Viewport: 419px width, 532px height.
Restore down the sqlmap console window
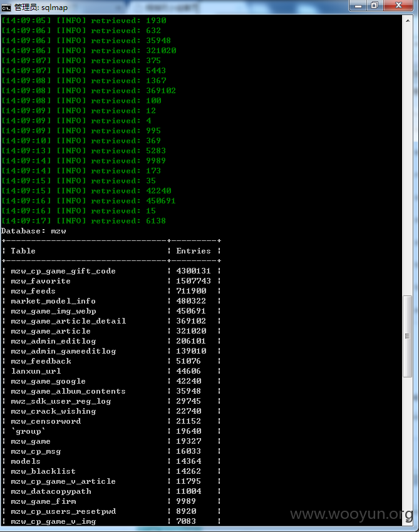pyautogui.click(x=375, y=6)
